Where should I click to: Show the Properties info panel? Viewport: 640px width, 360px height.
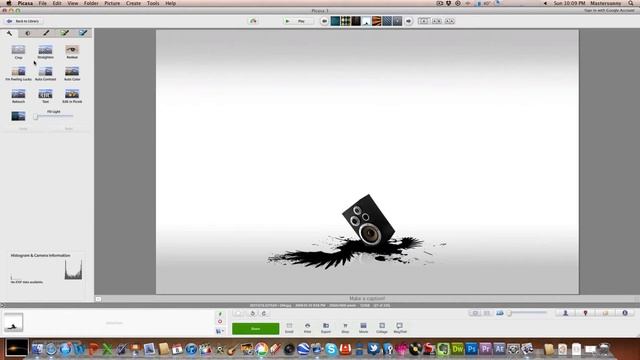(x=624, y=313)
